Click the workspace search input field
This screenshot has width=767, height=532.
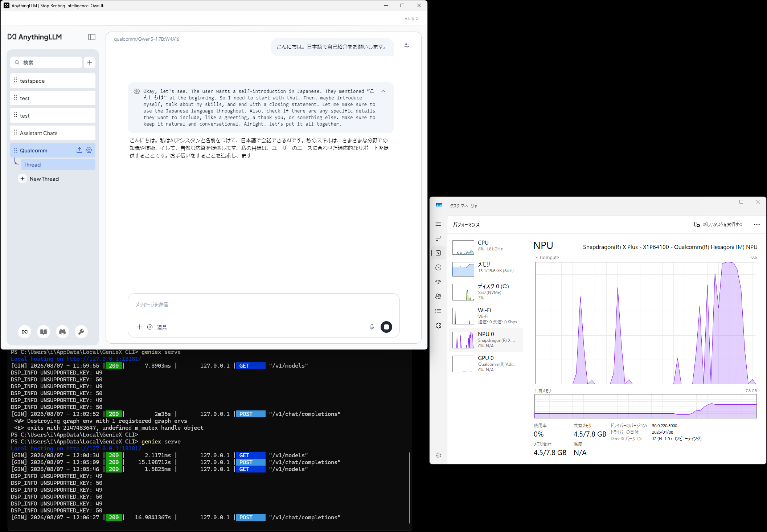pos(46,62)
